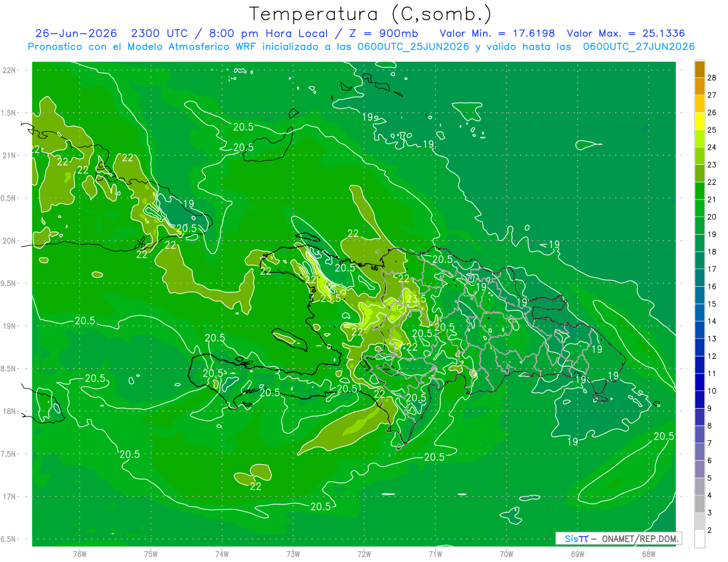This screenshot has height=562, width=728.
Task: Click the "25" color scale label
Action: click(712, 130)
